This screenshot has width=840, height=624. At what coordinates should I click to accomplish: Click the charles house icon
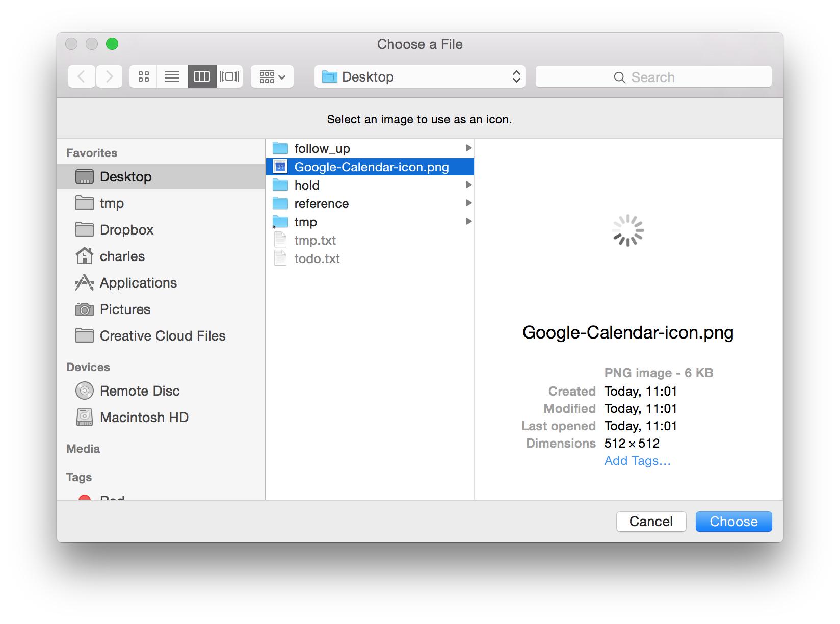coord(85,256)
